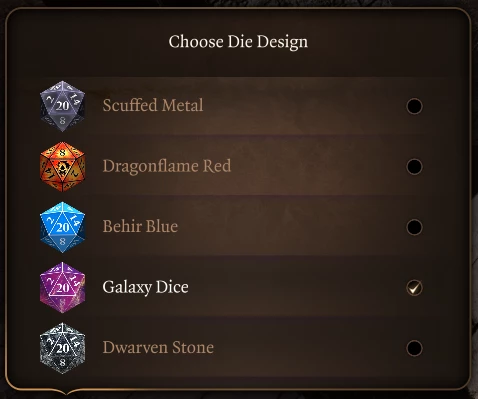The height and width of the screenshot is (399, 478).
Task: Click the dialog's bottom-left pointer notch
Action: point(66,391)
